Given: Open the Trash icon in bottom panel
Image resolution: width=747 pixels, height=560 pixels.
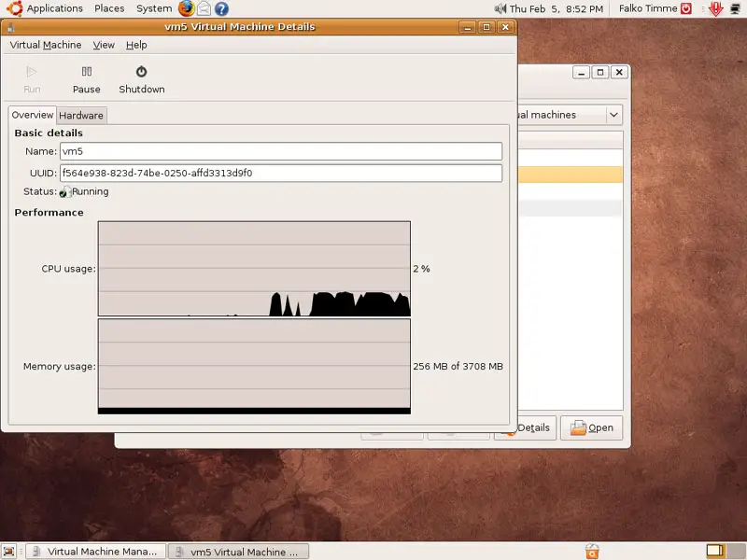Looking at the screenshot, I should 592,552.
